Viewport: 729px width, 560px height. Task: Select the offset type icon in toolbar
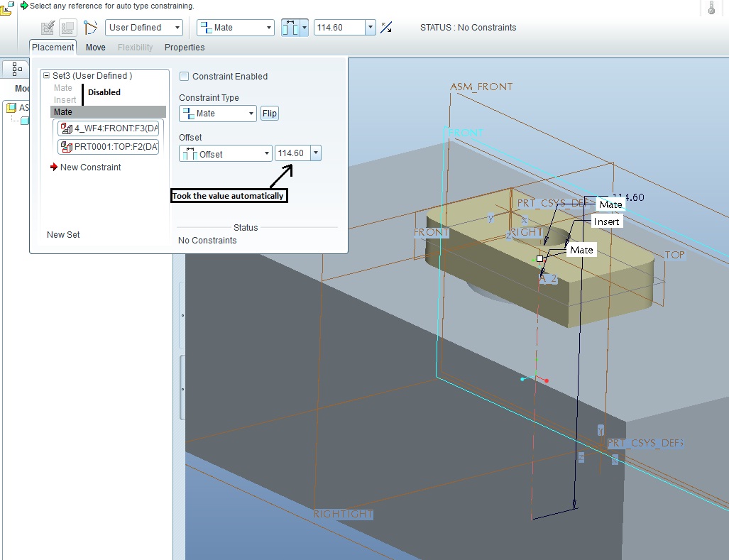[290, 28]
